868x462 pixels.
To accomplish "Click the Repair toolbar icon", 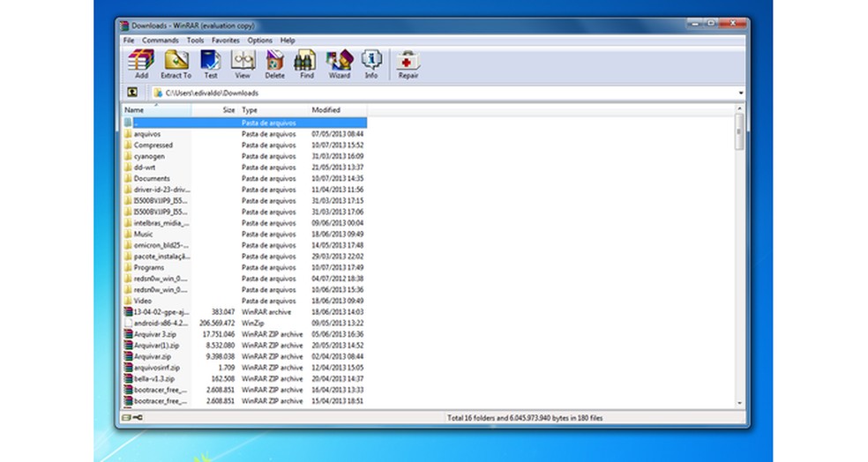I will (408, 60).
